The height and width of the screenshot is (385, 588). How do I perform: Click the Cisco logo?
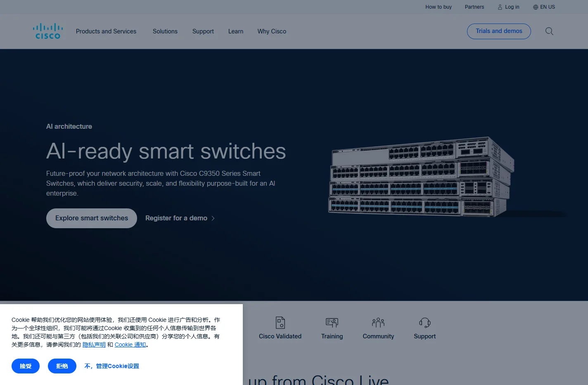[48, 31]
